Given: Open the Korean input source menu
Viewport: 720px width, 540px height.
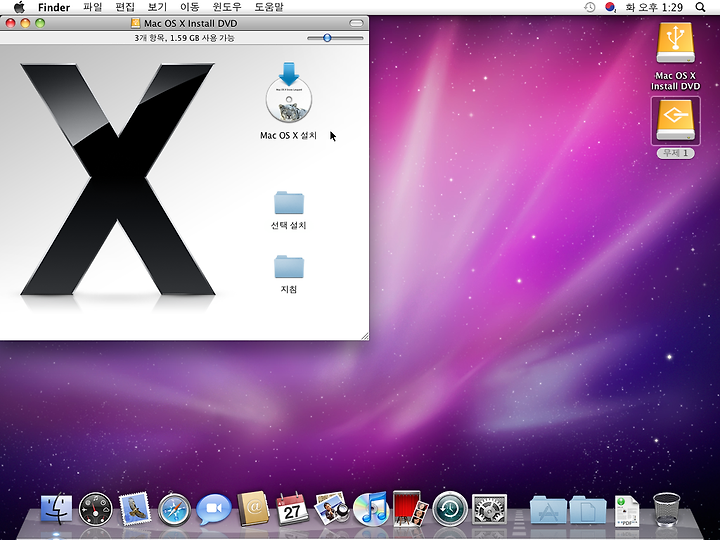Looking at the screenshot, I should pos(610,7).
